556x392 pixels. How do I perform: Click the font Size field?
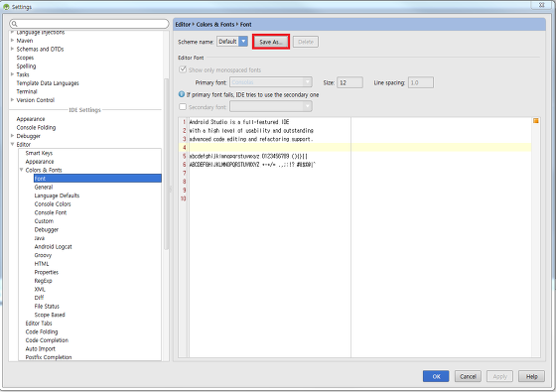(349, 82)
